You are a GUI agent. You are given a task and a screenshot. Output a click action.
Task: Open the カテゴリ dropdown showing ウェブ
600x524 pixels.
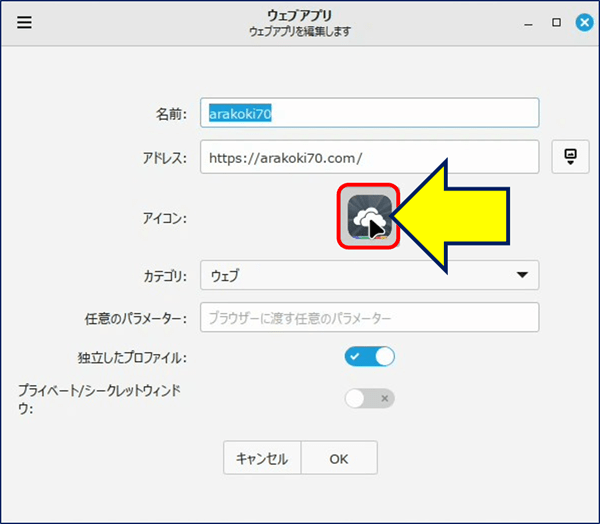pyautogui.click(x=370, y=275)
